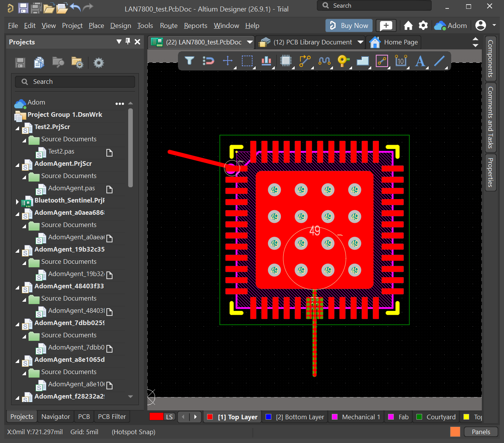Close the Projects panel
The image size is (504, 443).
tap(137, 42)
